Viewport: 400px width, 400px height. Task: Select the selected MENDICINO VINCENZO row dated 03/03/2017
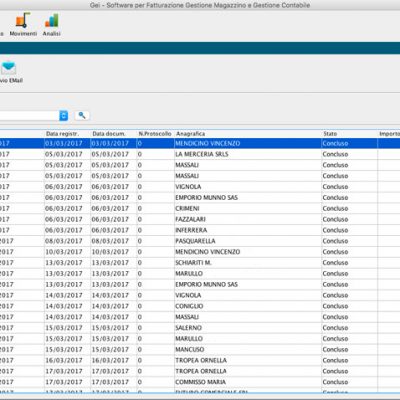[200, 143]
